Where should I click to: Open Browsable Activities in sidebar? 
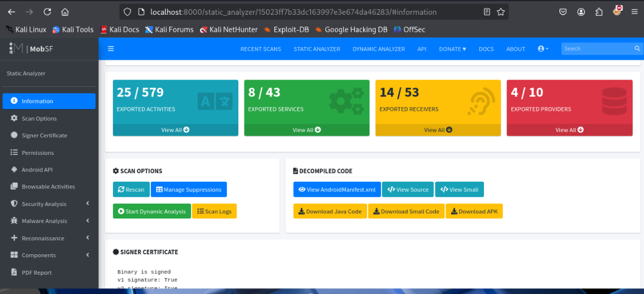coord(48,187)
